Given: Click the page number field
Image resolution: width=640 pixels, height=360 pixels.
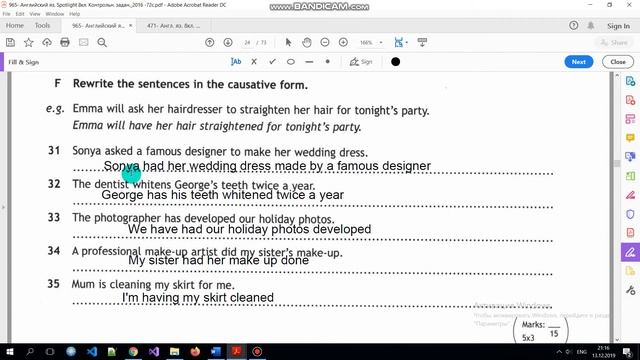Looking at the screenshot, I should tap(247, 42).
